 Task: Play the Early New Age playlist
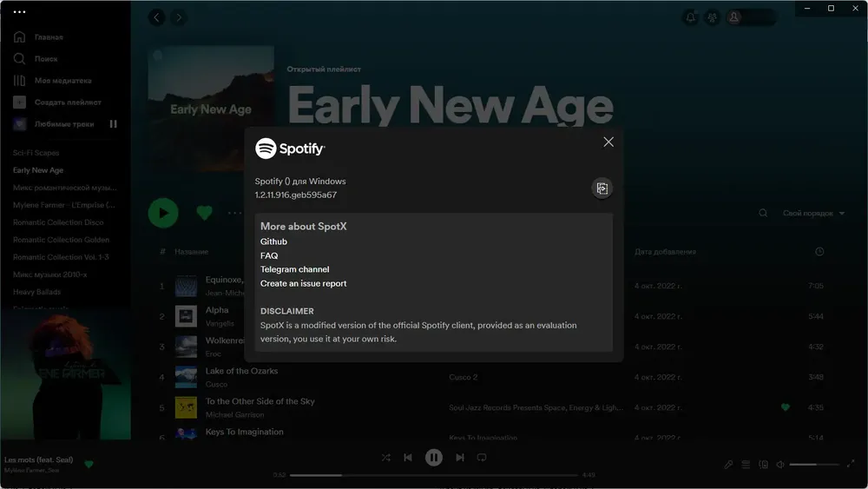pos(163,213)
